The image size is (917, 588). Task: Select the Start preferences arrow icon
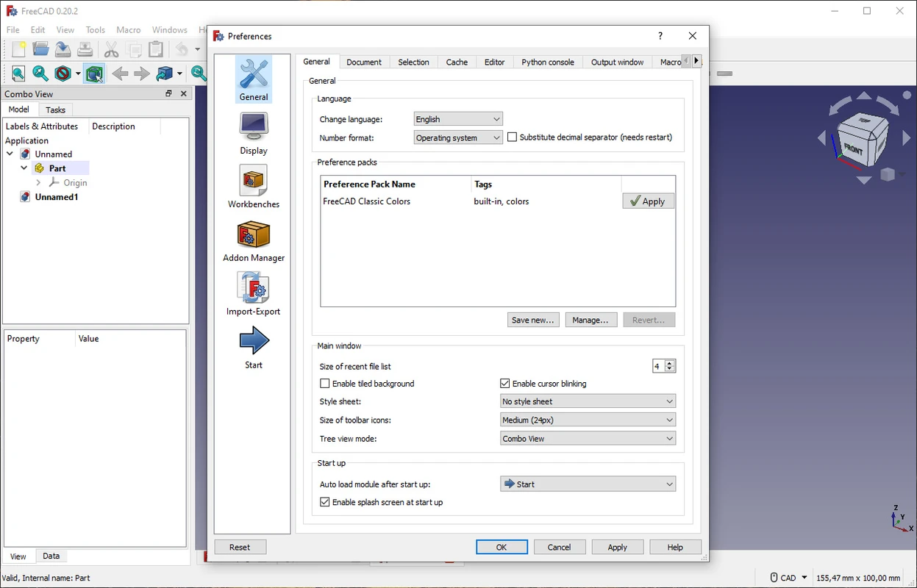pos(254,348)
